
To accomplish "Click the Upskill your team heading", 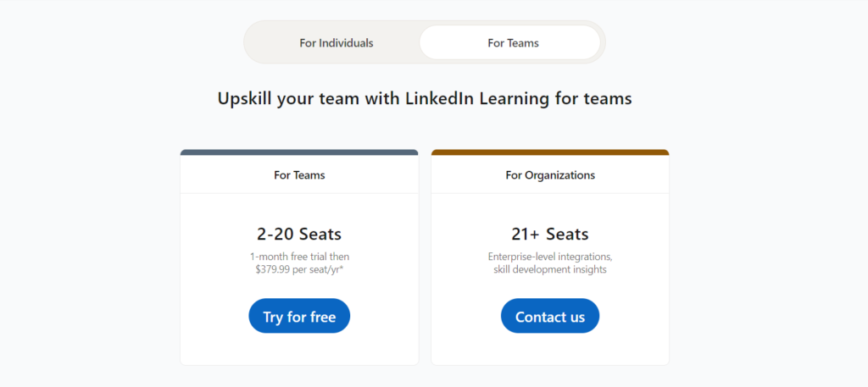I will click(424, 99).
